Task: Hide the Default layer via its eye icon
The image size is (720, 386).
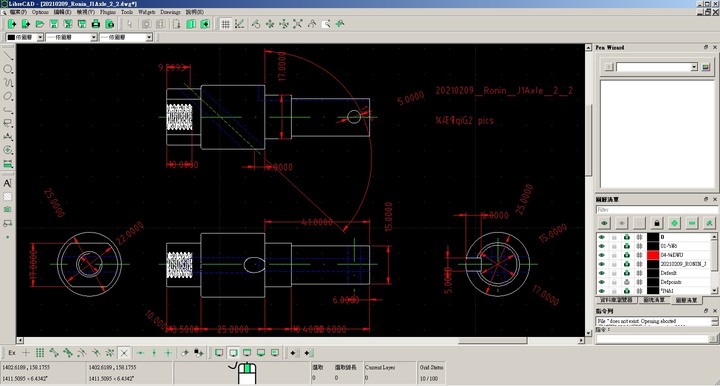Action: click(602, 273)
